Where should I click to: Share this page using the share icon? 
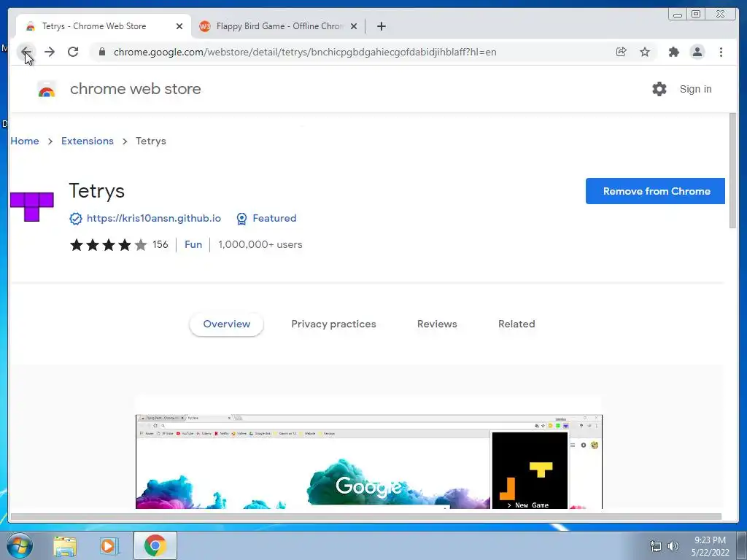(622, 52)
